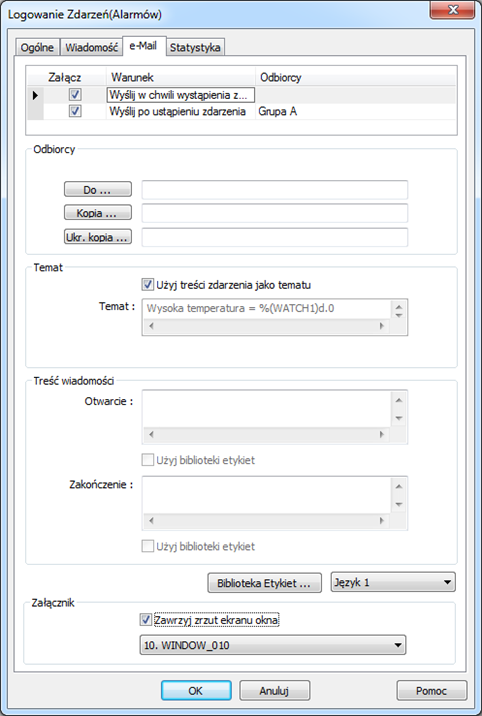Click Temat field scroll right arrow
The image size is (482, 716).
(x=382, y=326)
